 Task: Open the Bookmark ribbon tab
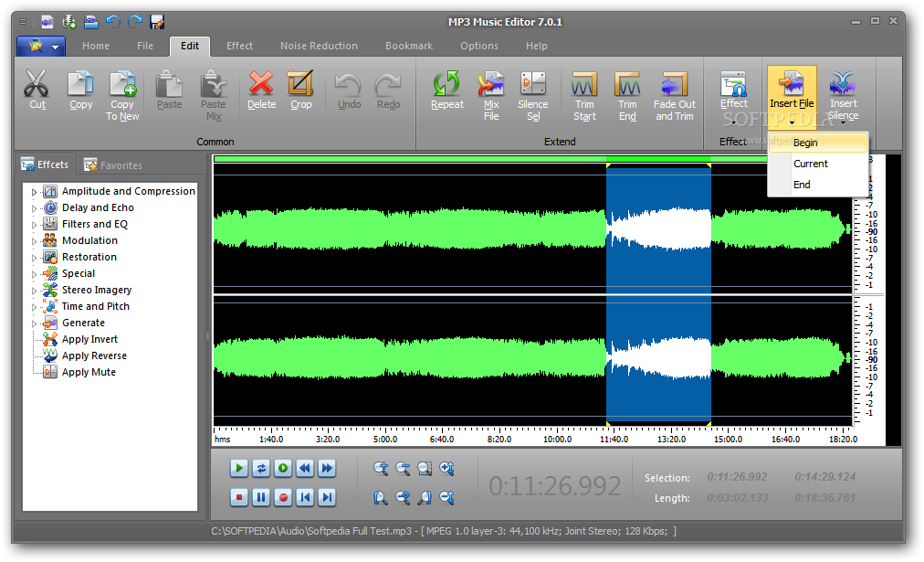tap(409, 46)
